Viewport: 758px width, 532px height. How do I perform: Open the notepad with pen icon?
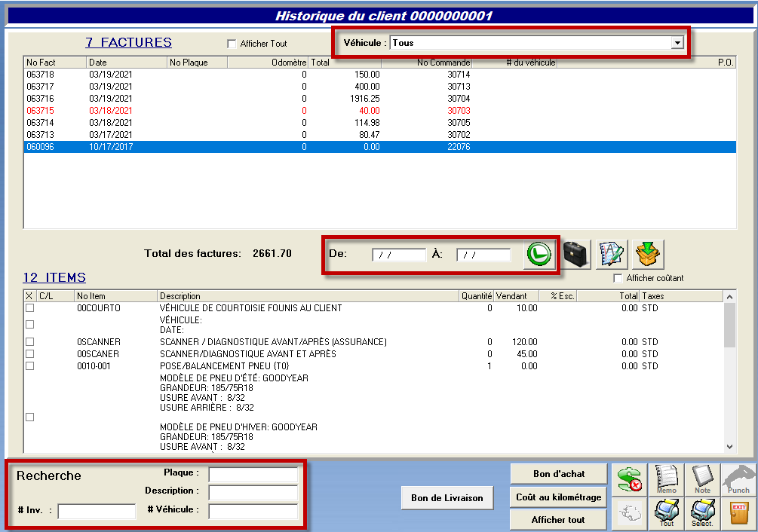click(612, 254)
